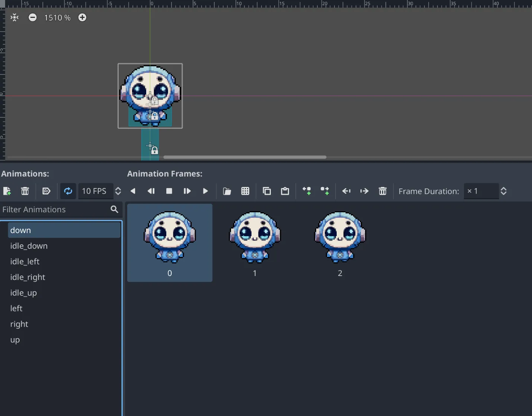Click the stop animation button
532x416 pixels.
point(169,191)
